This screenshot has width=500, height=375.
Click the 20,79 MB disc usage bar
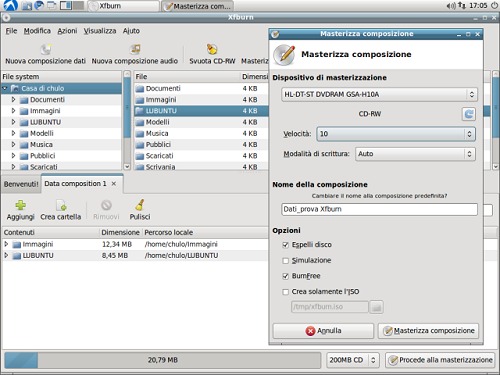click(x=163, y=360)
